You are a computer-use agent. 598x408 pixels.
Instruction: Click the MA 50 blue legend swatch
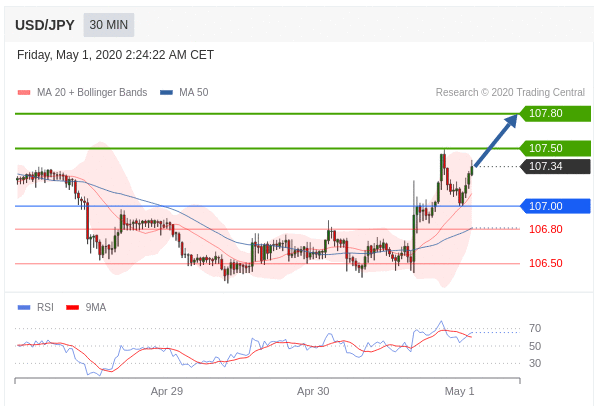(x=166, y=92)
